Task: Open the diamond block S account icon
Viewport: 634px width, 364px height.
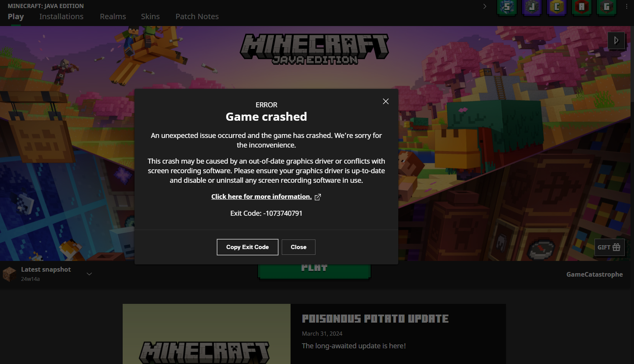Action: click(x=507, y=7)
